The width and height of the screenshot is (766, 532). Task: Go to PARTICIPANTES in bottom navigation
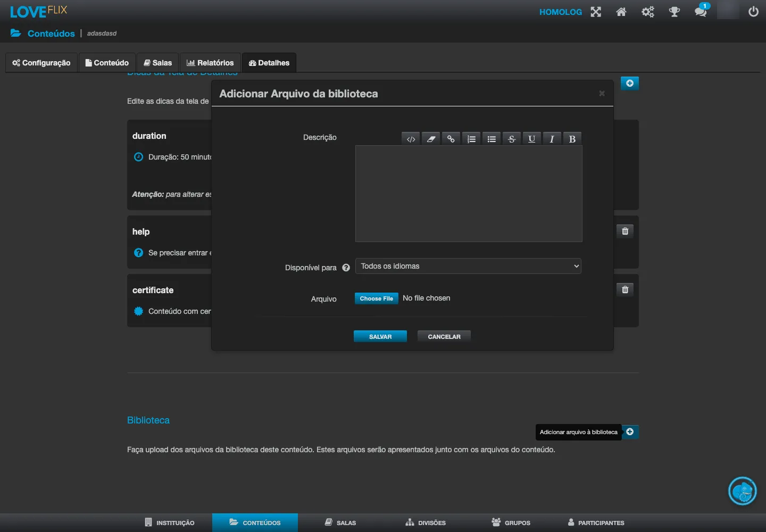click(596, 522)
